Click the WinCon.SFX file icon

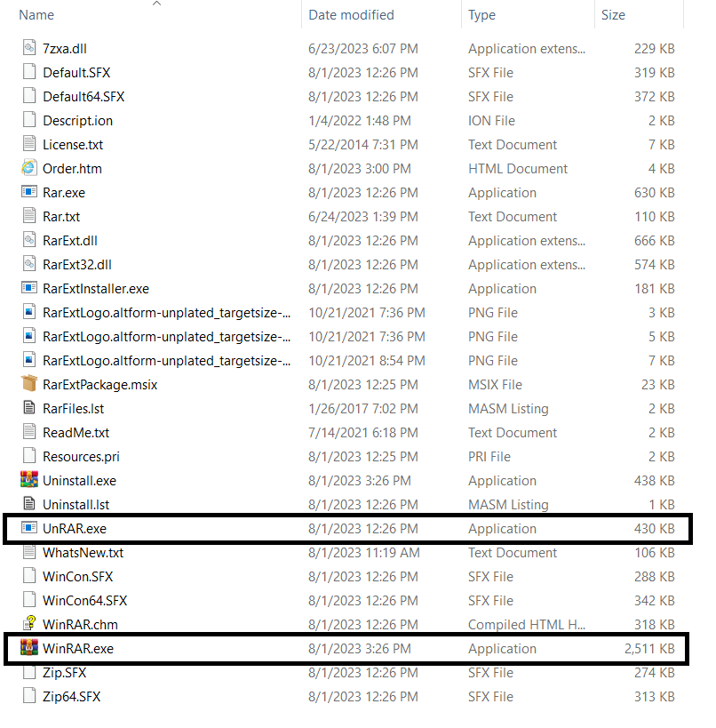[29, 576]
